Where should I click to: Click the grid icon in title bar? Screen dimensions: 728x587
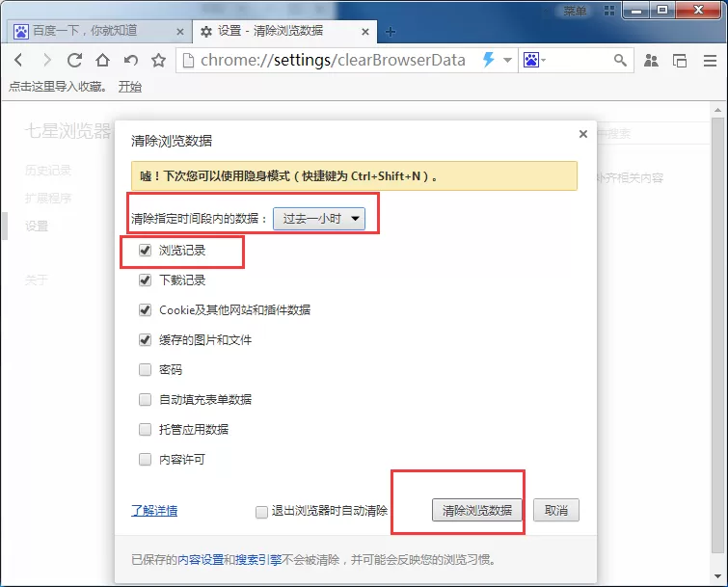609,11
